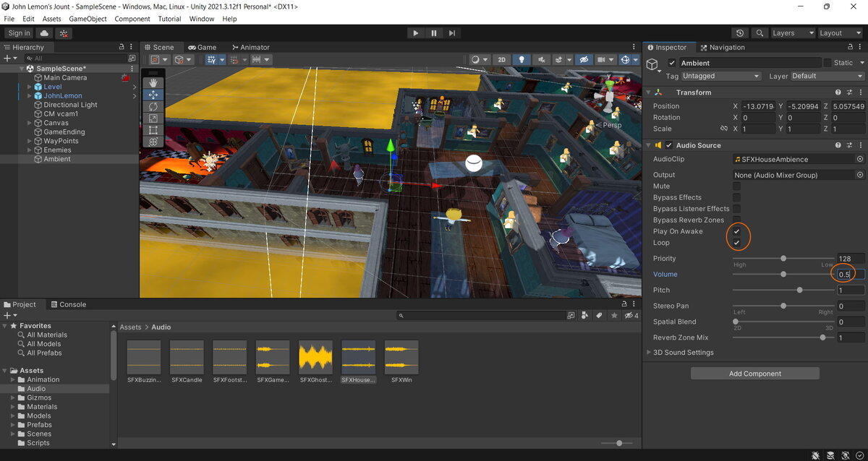868x461 pixels.
Task: Switch to the Animator tab
Action: pyautogui.click(x=250, y=47)
